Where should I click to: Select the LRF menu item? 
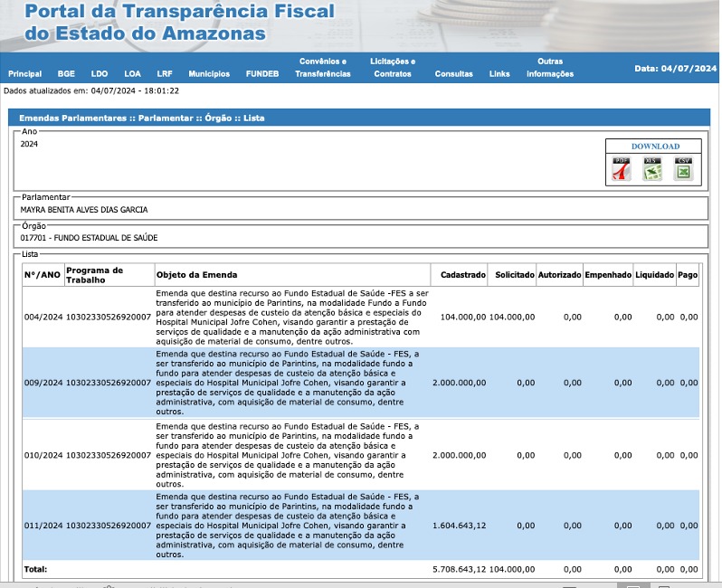(x=165, y=74)
